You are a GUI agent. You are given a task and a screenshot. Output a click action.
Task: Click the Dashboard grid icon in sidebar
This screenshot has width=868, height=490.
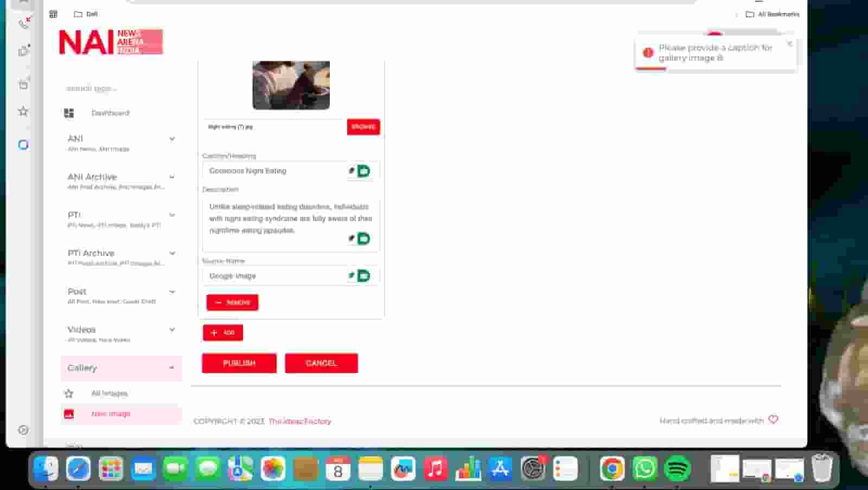69,113
